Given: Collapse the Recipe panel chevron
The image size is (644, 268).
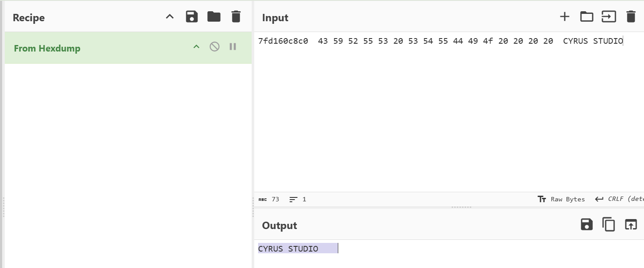Looking at the screenshot, I should [170, 17].
